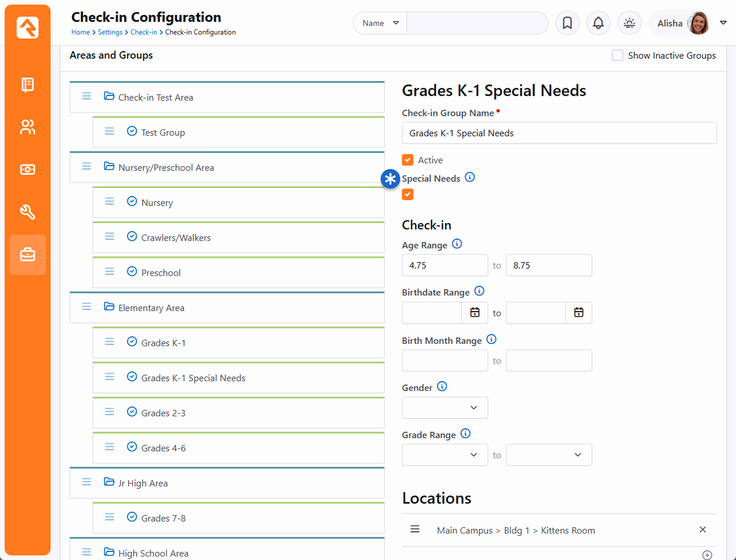The image size is (736, 560).
Task: Enable Show Inactive Groups
Action: click(x=618, y=55)
